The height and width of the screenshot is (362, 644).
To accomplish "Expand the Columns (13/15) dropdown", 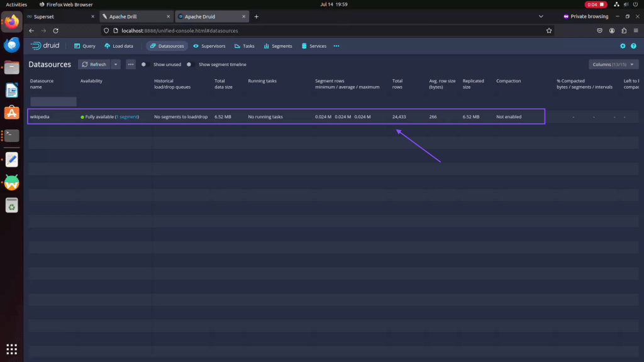I will tap(614, 64).
